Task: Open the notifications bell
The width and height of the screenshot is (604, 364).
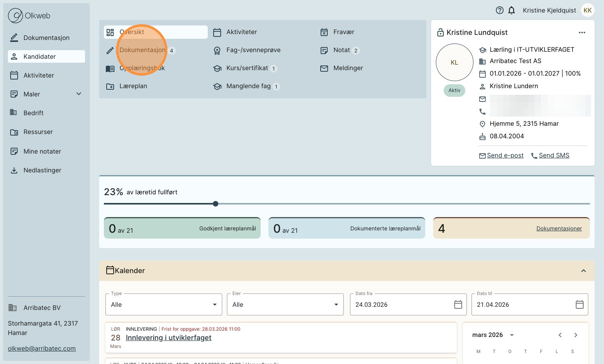Action: click(x=511, y=11)
